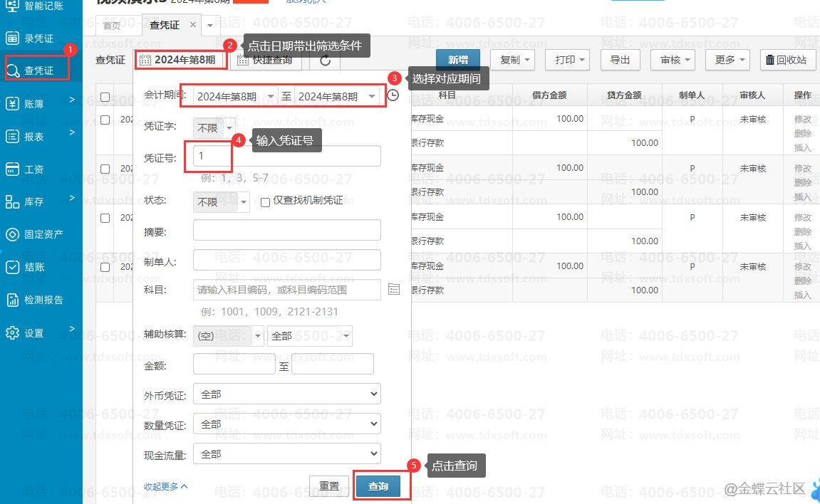Open the 现金流量 dropdown
820x504 pixels.
287,453
